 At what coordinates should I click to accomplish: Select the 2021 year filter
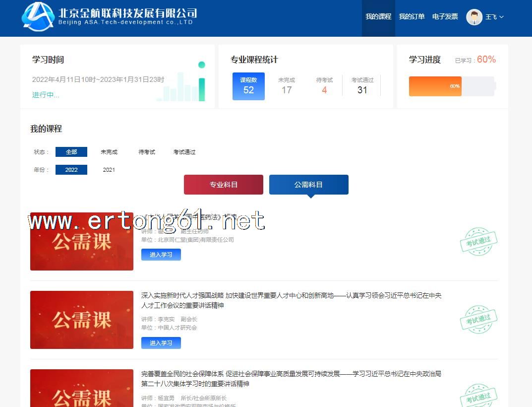tap(109, 170)
